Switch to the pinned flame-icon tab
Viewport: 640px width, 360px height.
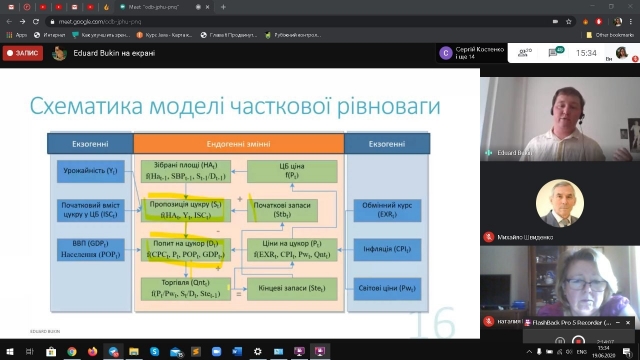pos(106,7)
